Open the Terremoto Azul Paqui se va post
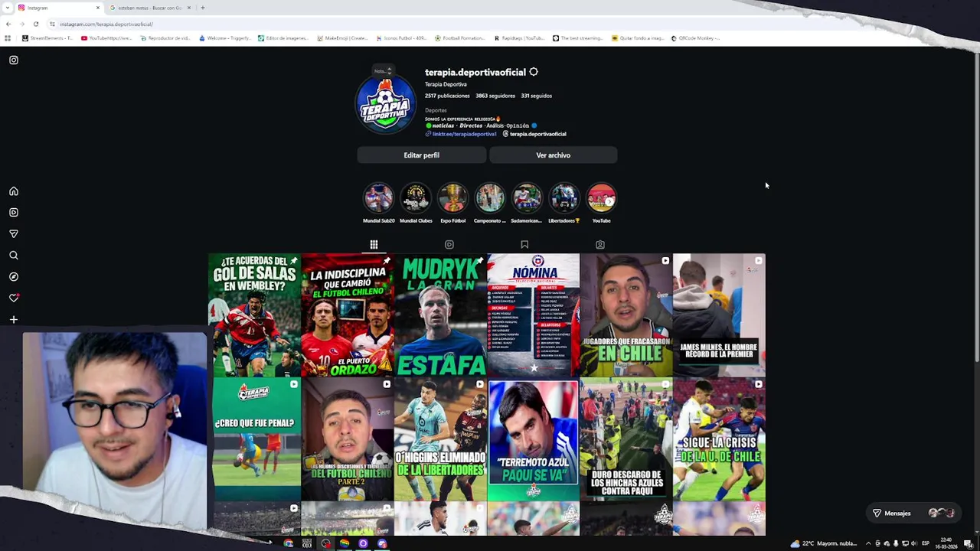 coord(534,439)
